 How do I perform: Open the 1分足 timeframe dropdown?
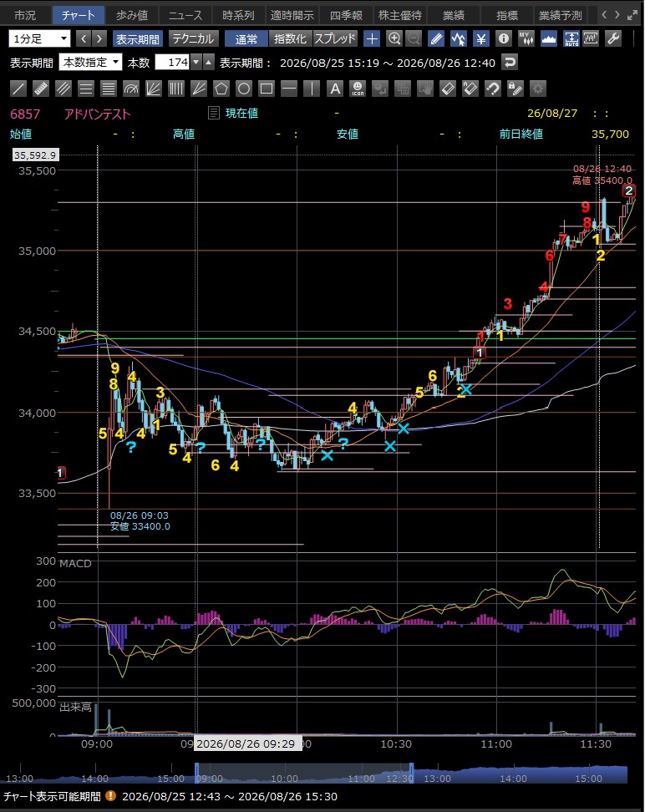[x=39, y=38]
